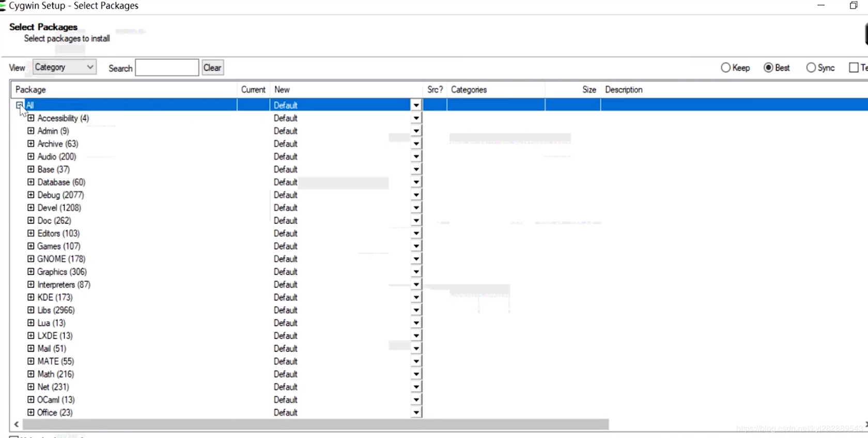Expand the Accessibility (4) category
Viewport: 868px width, 438px height.
pyautogui.click(x=31, y=118)
